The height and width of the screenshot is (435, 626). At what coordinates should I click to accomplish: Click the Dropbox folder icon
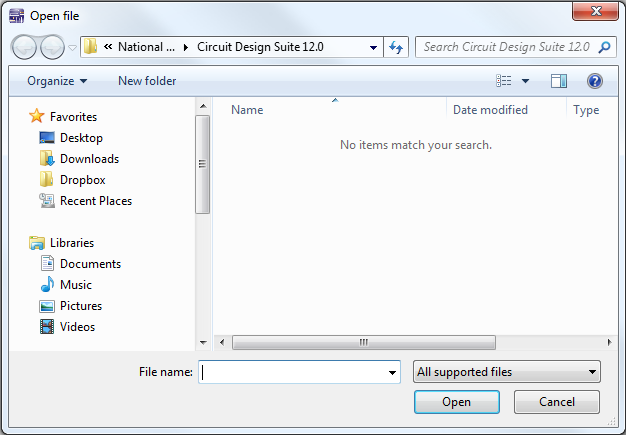(x=46, y=179)
